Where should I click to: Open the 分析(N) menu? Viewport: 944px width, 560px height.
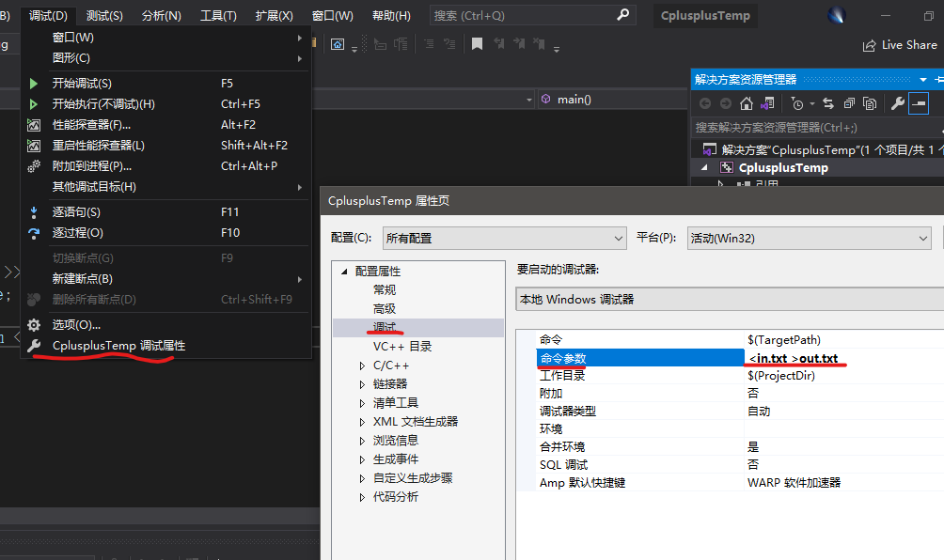[162, 16]
